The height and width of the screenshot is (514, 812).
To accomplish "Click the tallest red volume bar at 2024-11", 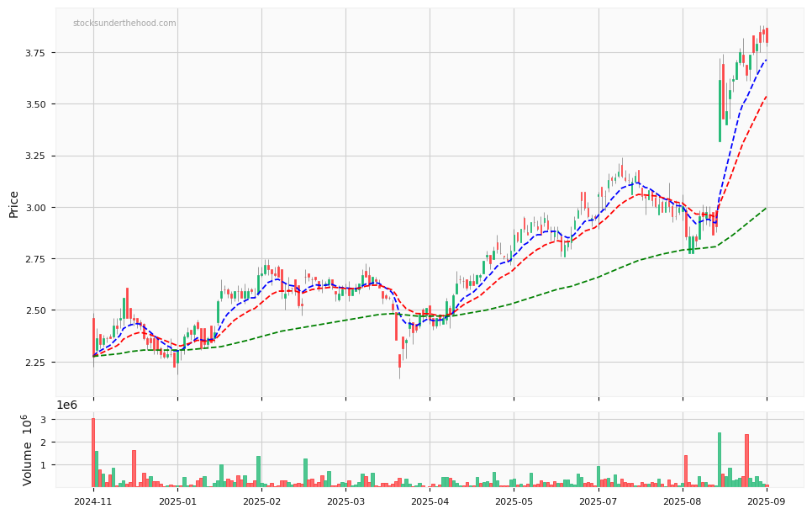I will tap(93, 453).
